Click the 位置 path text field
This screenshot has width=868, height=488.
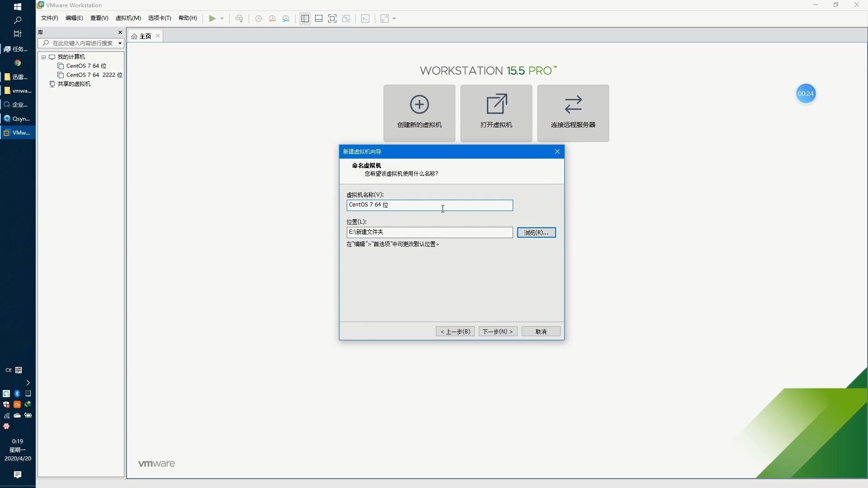[x=429, y=232]
